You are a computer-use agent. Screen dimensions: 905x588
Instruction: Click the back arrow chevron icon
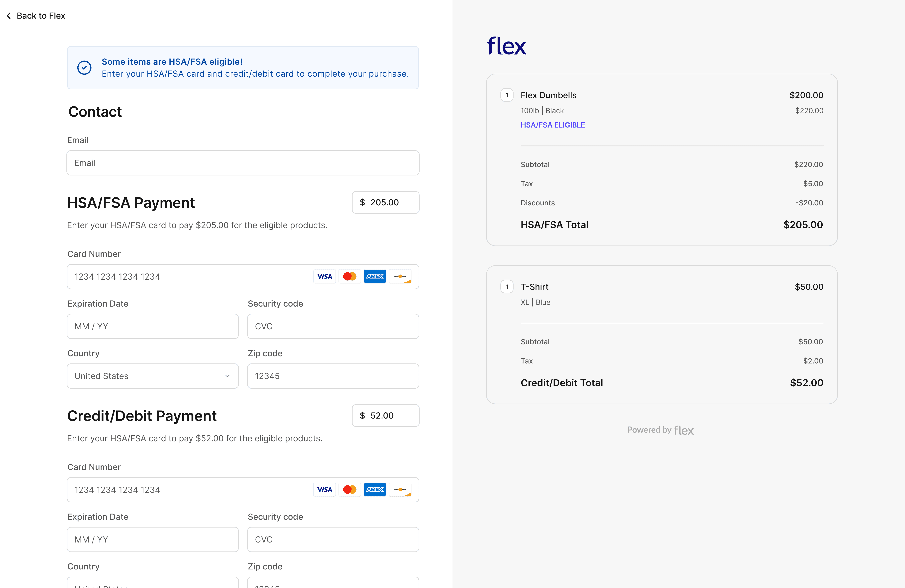(x=9, y=16)
